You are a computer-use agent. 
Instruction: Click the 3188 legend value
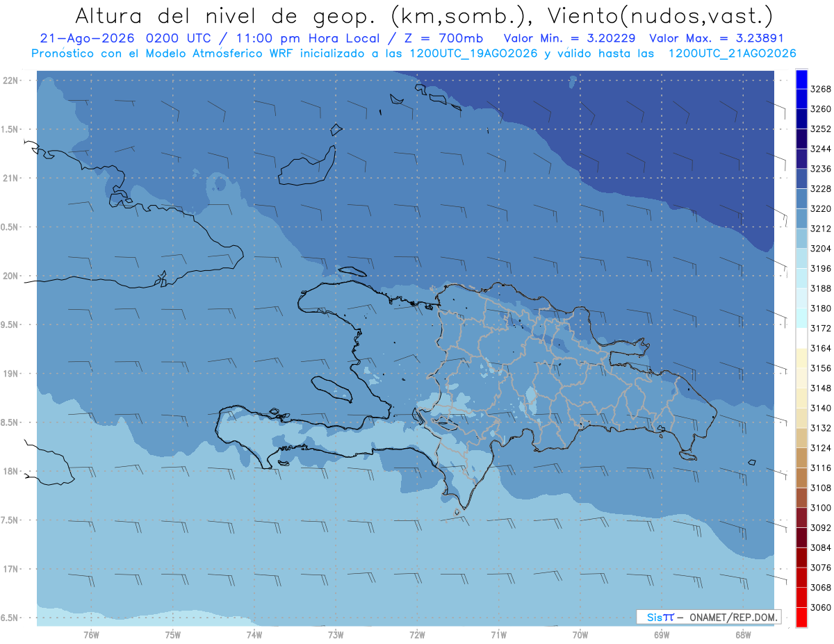(x=821, y=288)
